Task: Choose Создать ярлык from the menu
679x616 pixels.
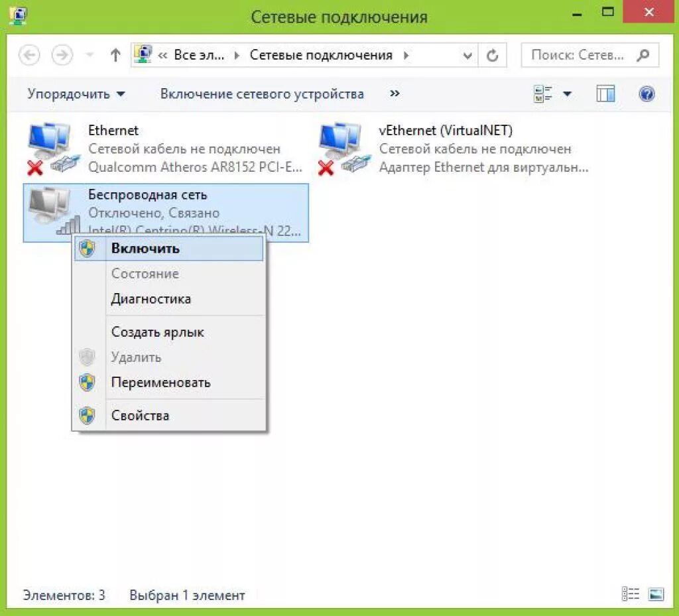Action: pyautogui.click(x=156, y=332)
